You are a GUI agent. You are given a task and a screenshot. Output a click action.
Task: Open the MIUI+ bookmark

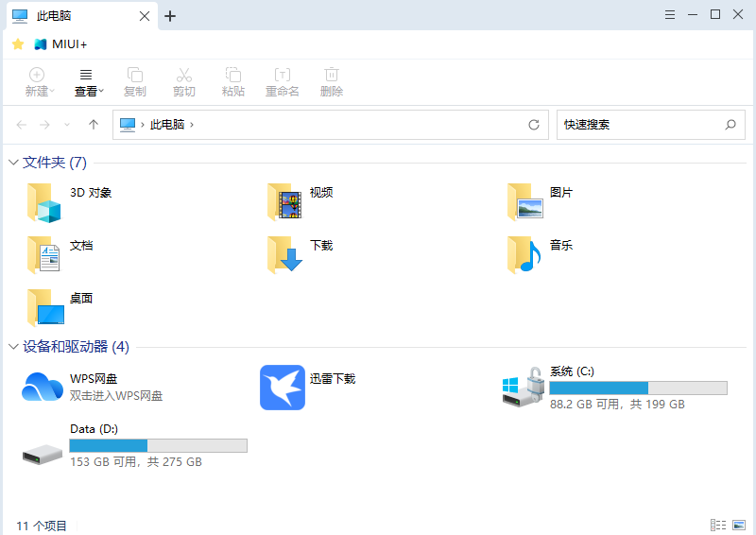click(60, 44)
